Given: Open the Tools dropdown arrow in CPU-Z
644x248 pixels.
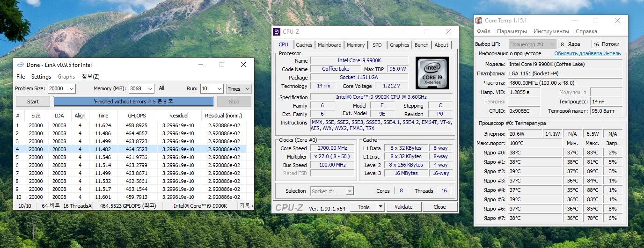Looking at the screenshot, I should coord(381,207).
